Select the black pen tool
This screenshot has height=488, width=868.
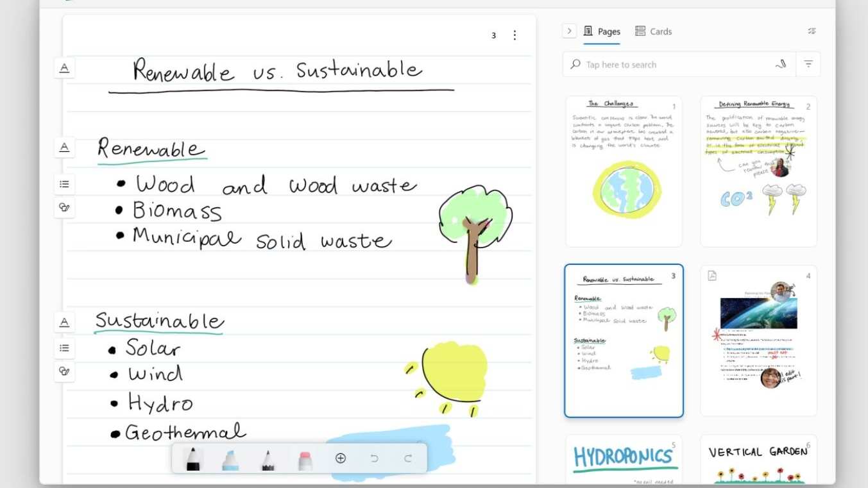[192, 459]
